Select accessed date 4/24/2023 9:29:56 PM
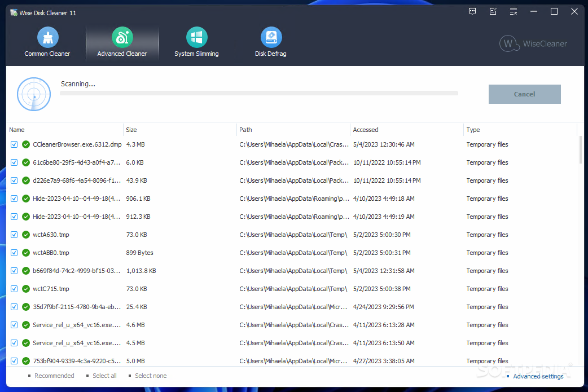Viewport: 588px width, 392px height. pyautogui.click(x=383, y=307)
